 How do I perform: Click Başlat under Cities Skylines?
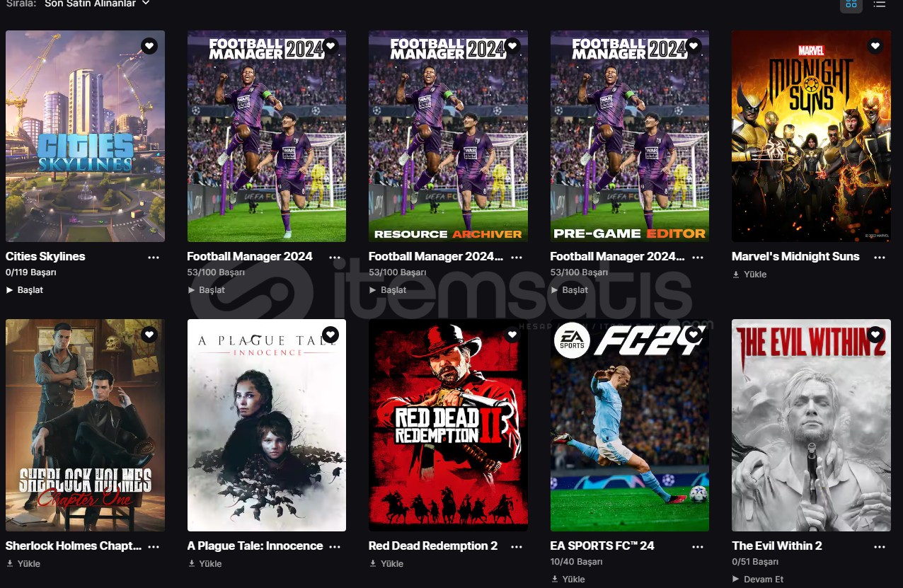coord(25,290)
